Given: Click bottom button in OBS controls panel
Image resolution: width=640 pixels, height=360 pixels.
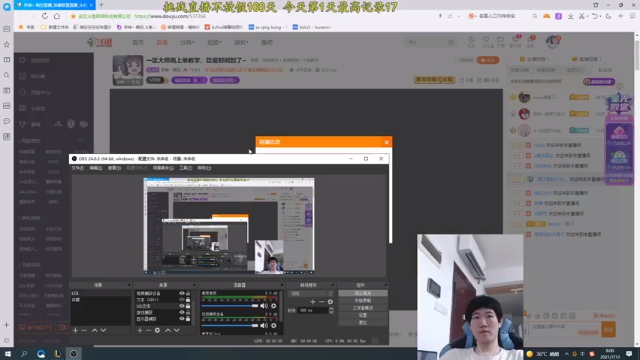Looking at the screenshot, I should pos(362,322).
